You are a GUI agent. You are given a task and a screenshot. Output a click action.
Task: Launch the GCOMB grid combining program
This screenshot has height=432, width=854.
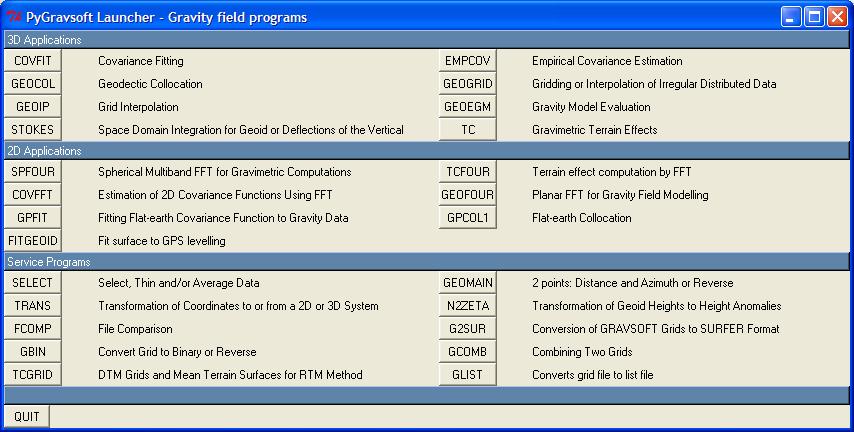click(x=468, y=352)
